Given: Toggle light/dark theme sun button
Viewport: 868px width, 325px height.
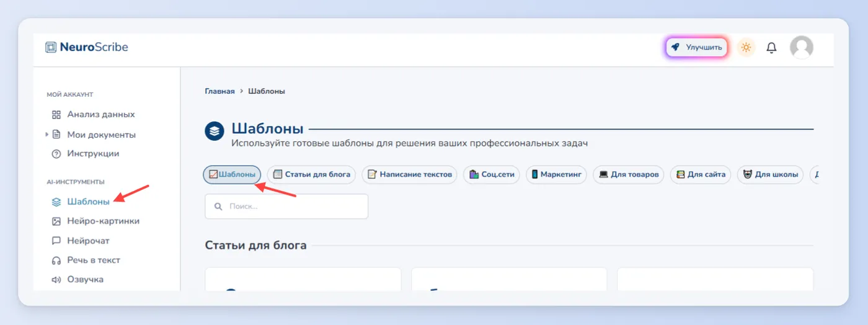Looking at the screenshot, I should 746,48.
